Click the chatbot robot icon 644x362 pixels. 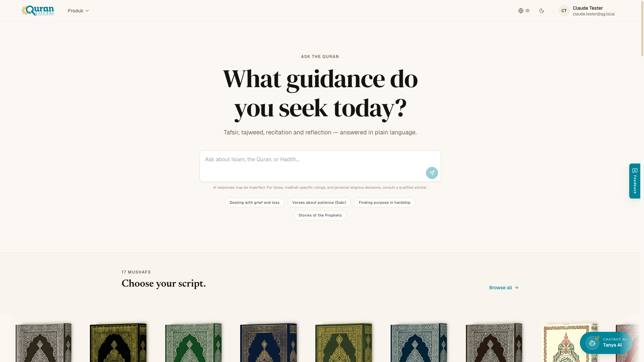point(592,343)
